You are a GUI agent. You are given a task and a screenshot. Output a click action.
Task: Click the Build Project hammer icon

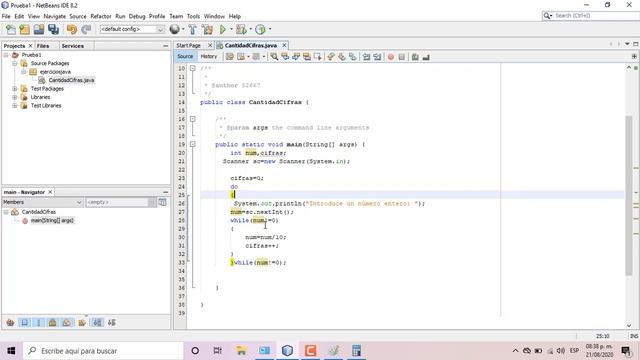point(192,29)
